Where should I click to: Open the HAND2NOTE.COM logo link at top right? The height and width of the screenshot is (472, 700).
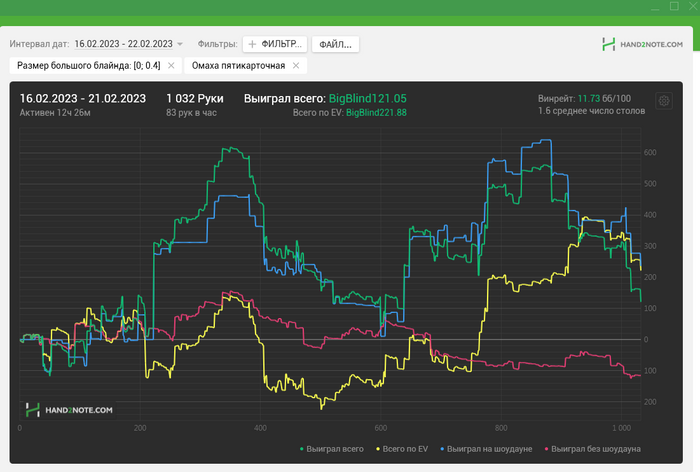(642, 44)
